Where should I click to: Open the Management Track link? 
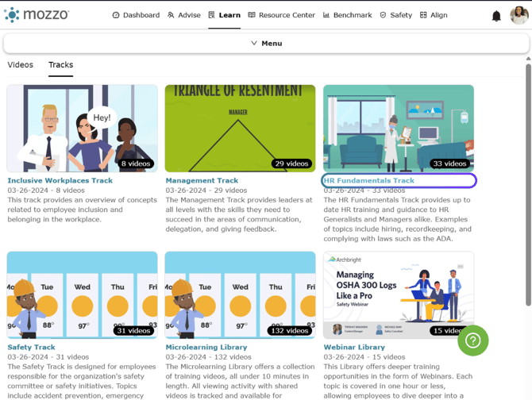coord(202,180)
